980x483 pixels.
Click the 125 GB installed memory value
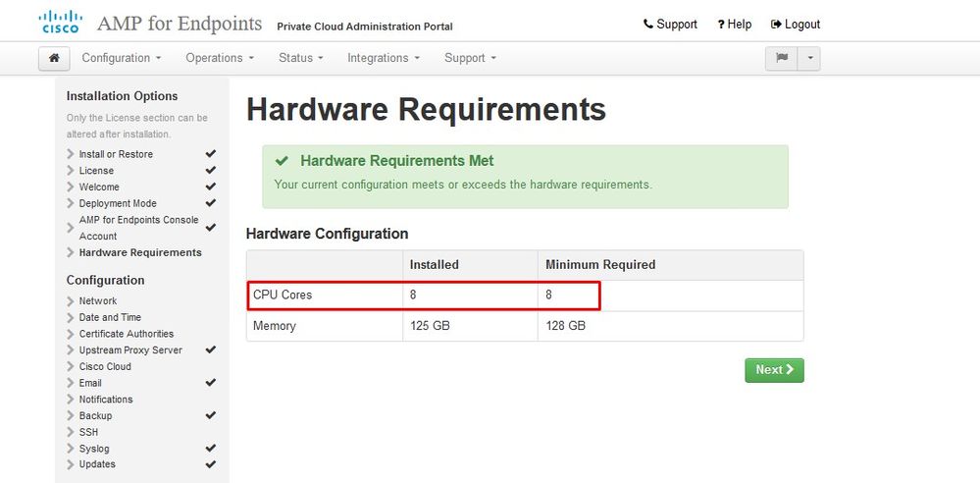coord(430,326)
